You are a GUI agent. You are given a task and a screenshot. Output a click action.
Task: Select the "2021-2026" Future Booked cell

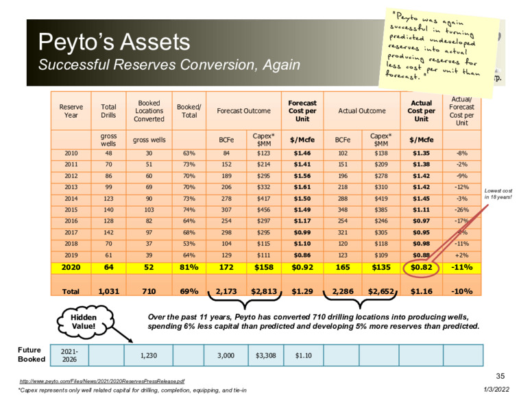(x=69, y=356)
